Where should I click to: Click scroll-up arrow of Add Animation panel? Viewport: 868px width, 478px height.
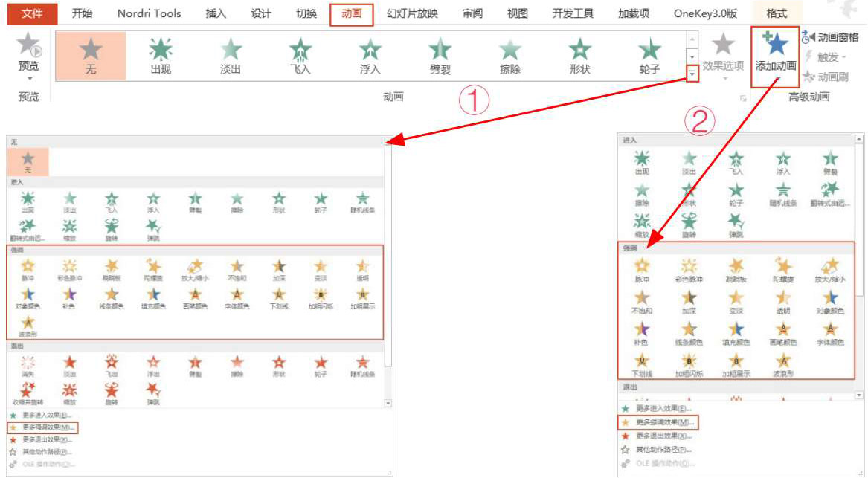[858, 139]
